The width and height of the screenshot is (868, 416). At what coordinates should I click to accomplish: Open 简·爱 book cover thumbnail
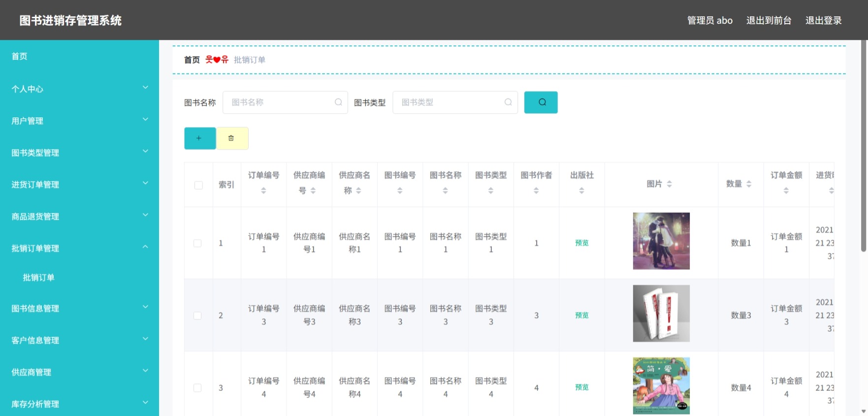tap(661, 385)
